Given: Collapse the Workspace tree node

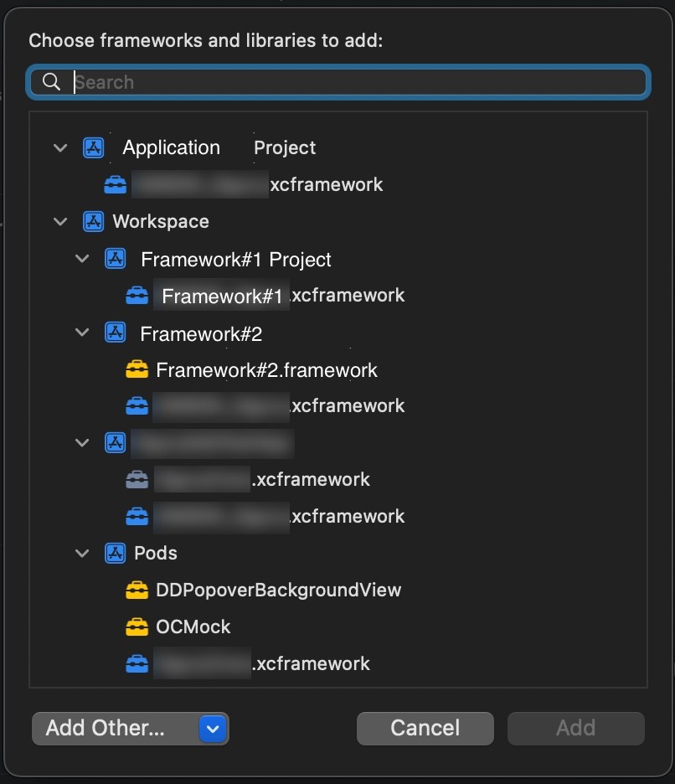Looking at the screenshot, I should point(59,222).
